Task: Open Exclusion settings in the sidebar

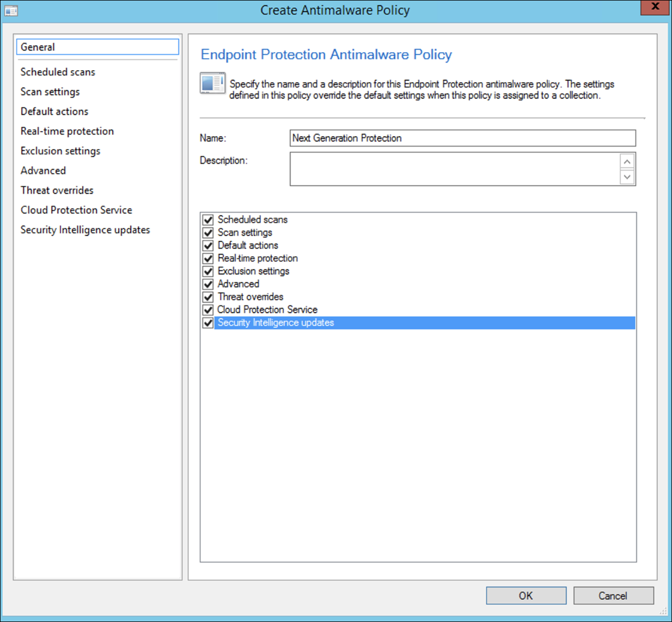Action: (x=60, y=151)
